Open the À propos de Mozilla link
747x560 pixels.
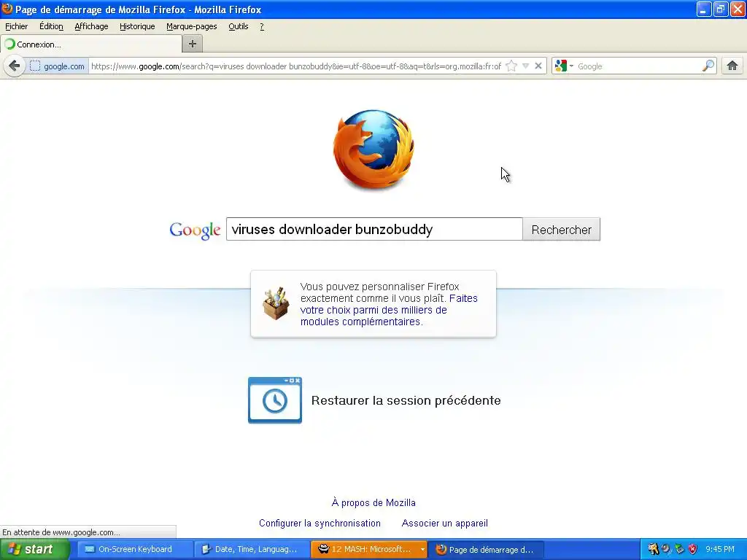(x=373, y=502)
